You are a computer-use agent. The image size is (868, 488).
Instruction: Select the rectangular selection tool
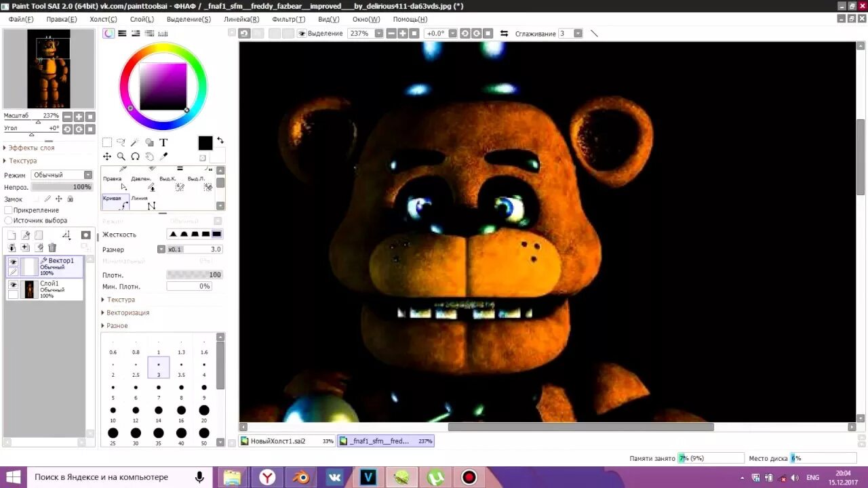tap(107, 142)
